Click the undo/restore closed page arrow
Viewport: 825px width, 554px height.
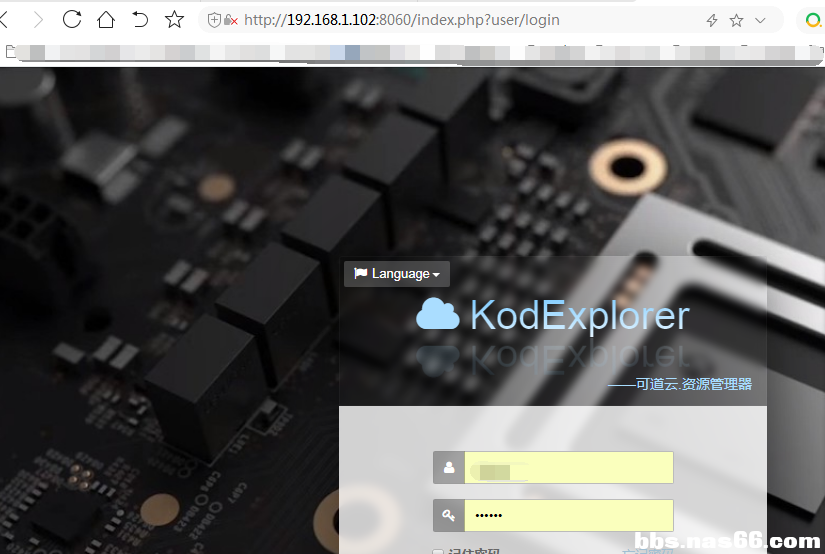tap(140, 20)
